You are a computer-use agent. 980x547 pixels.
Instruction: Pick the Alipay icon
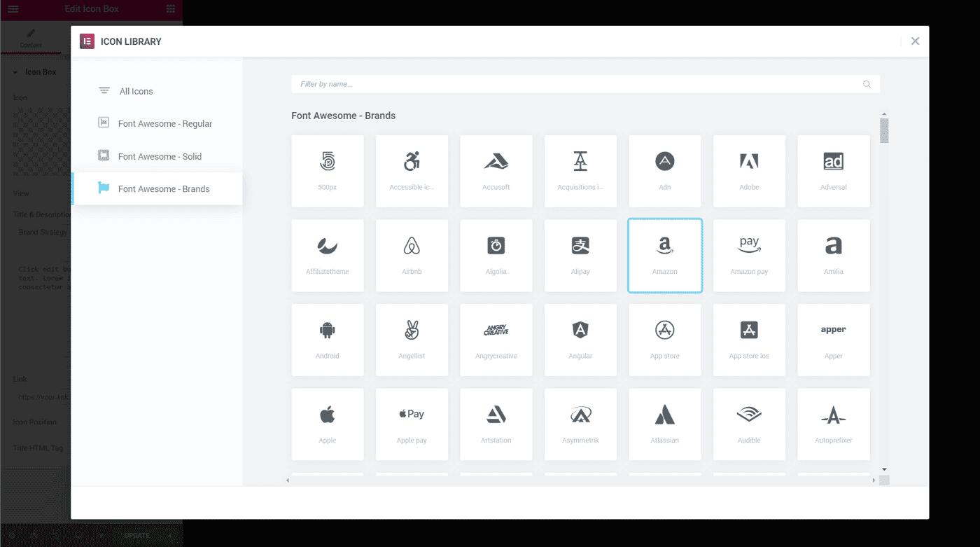(580, 256)
